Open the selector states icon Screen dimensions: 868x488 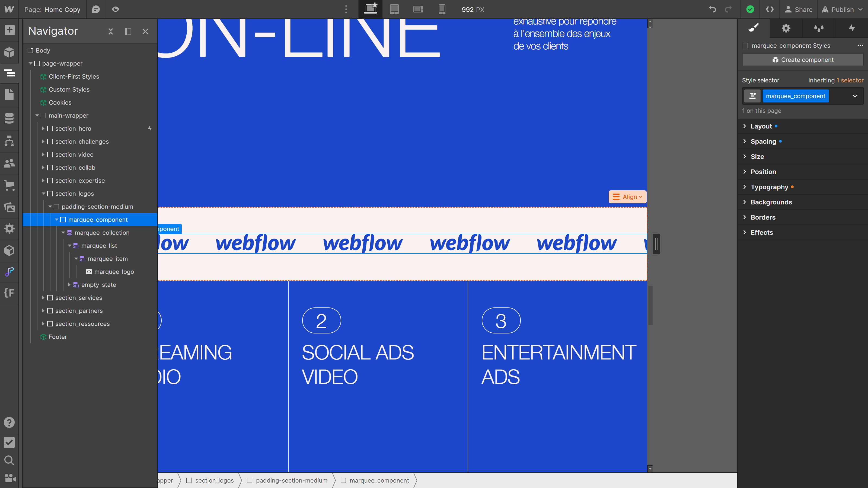tap(752, 96)
